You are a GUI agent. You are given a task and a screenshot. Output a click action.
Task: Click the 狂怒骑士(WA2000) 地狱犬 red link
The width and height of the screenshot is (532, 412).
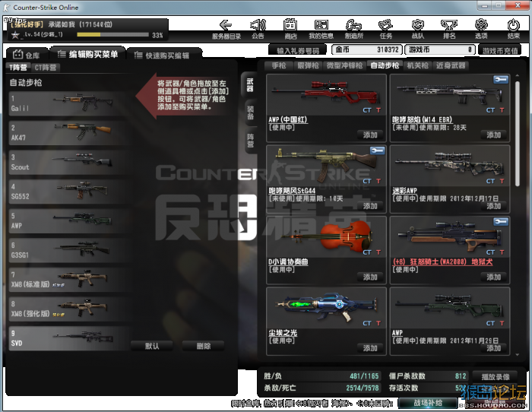click(442, 261)
